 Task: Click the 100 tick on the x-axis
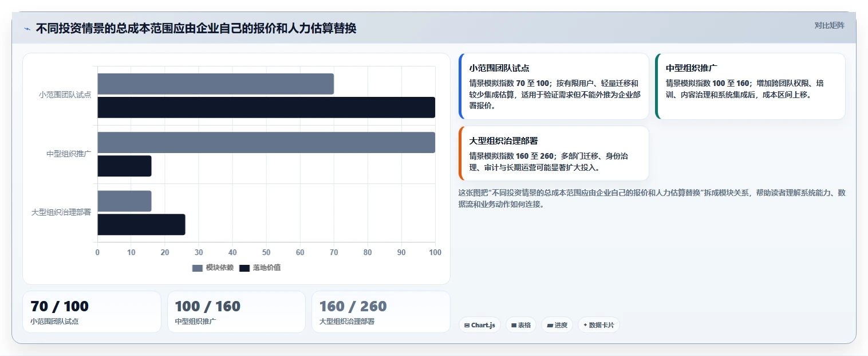coord(435,252)
